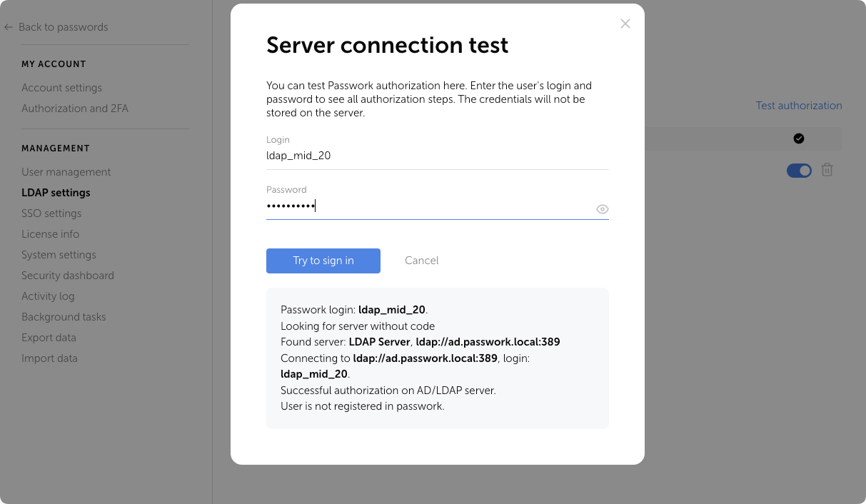Image resolution: width=866 pixels, height=504 pixels.
Task: Delete the LDAP server using the trash icon
Action: tap(827, 170)
